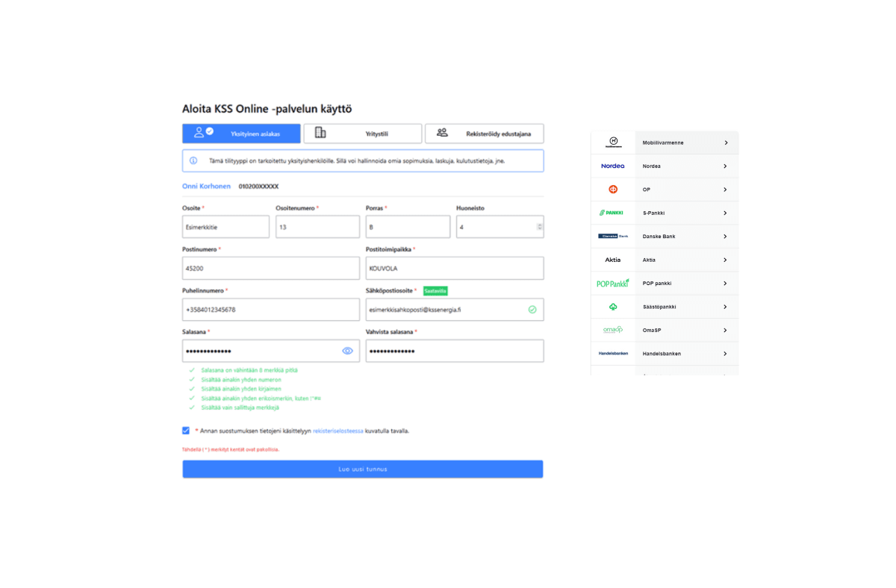
Task: Open Aktia option via its chevron
Action: pyautogui.click(x=725, y=260)
